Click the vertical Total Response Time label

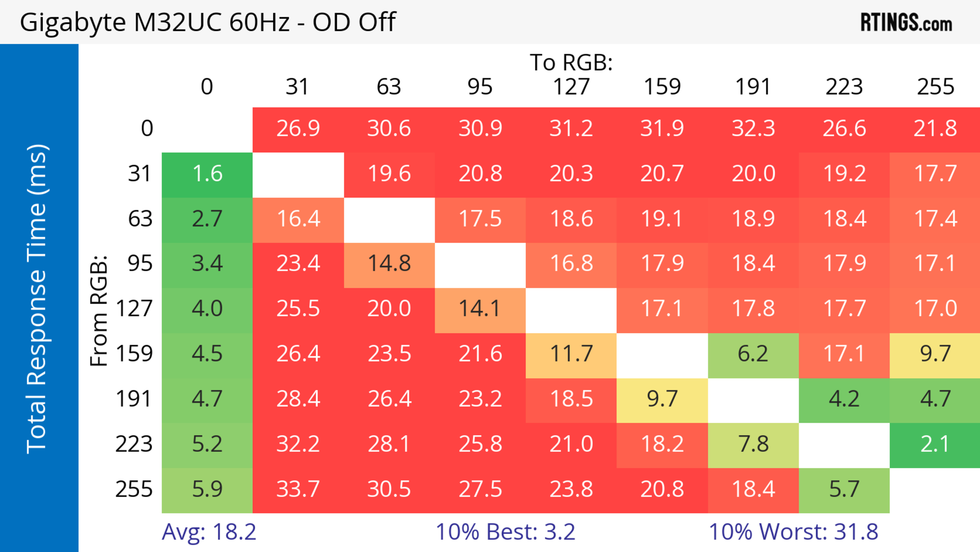[x=37, y=299]
